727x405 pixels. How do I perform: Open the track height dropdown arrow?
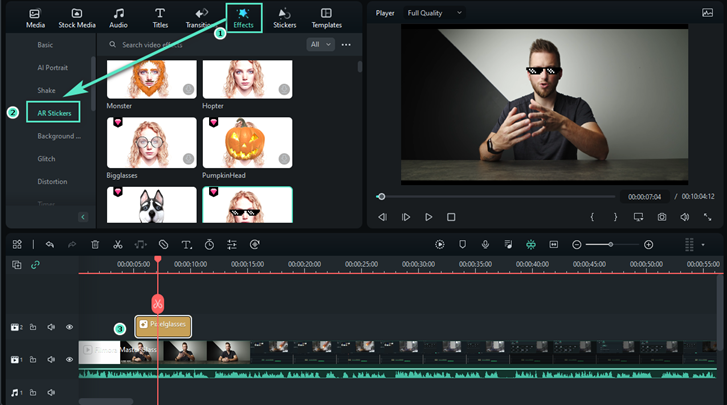tap(703, 245)
